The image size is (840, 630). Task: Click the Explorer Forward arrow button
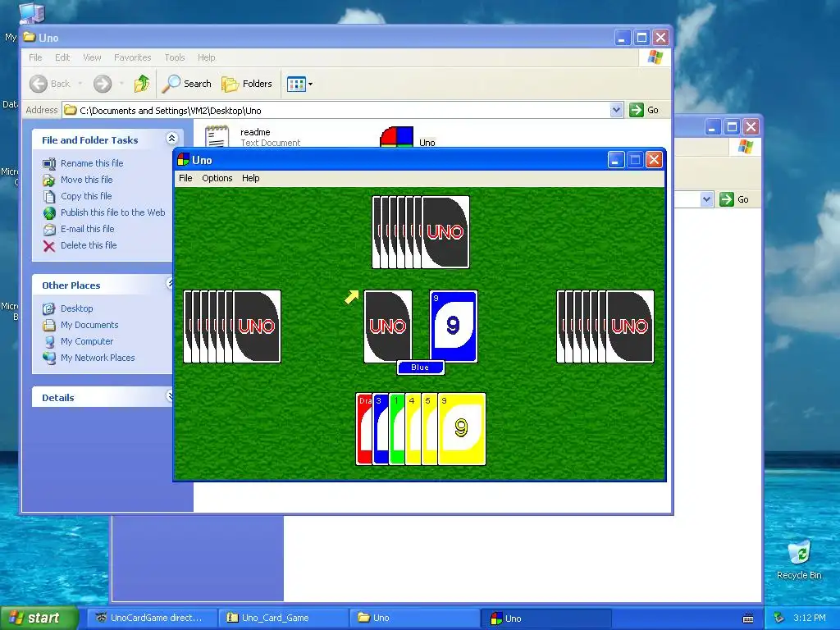click(103, 84)
